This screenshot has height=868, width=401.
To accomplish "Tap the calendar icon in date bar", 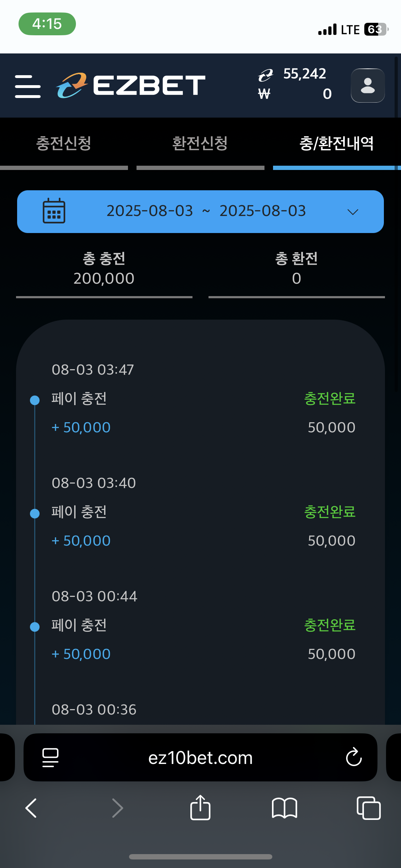I will pyautogui.click(x=54, y=211).
